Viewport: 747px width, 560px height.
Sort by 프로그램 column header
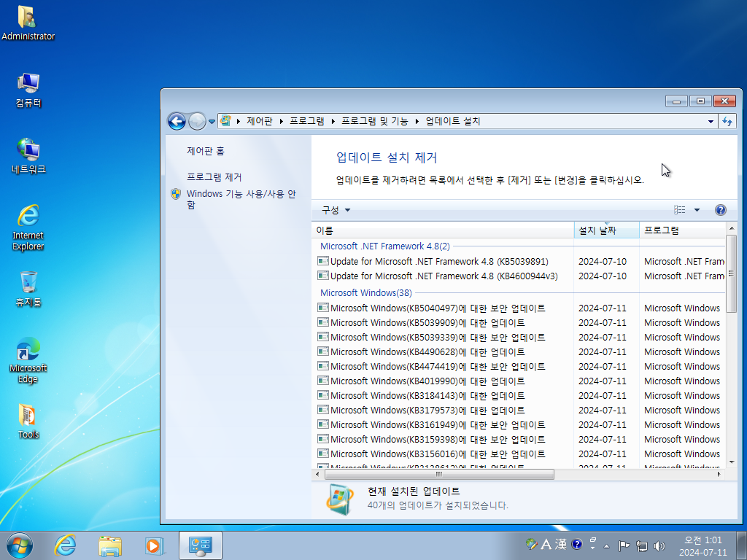tap(682, 230)
